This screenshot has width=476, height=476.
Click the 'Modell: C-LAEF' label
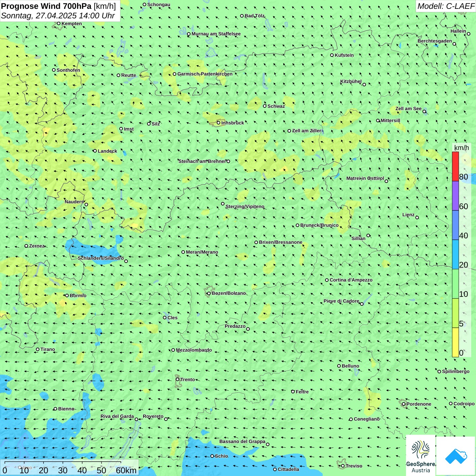[445, 6]
